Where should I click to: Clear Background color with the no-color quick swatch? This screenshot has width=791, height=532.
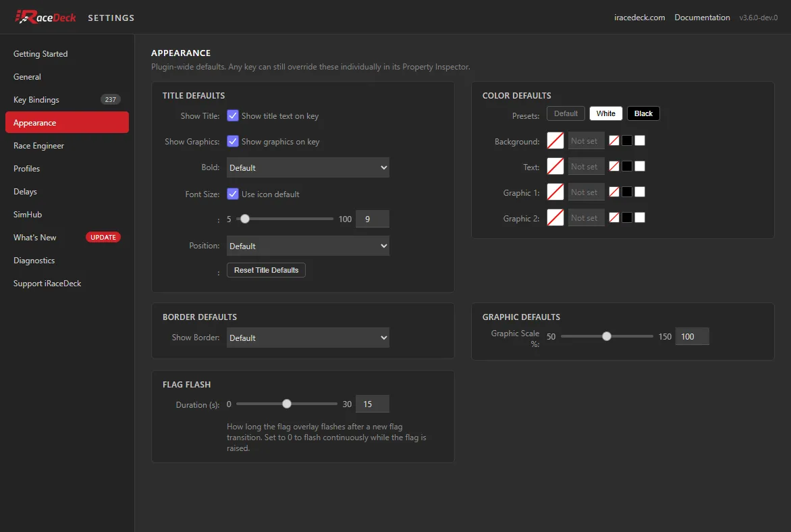614,141
